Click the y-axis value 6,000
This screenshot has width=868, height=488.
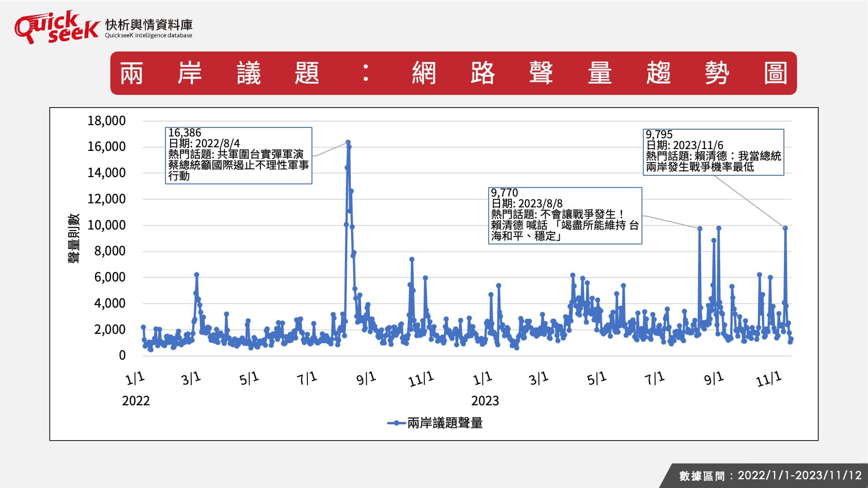pos(110,277)
